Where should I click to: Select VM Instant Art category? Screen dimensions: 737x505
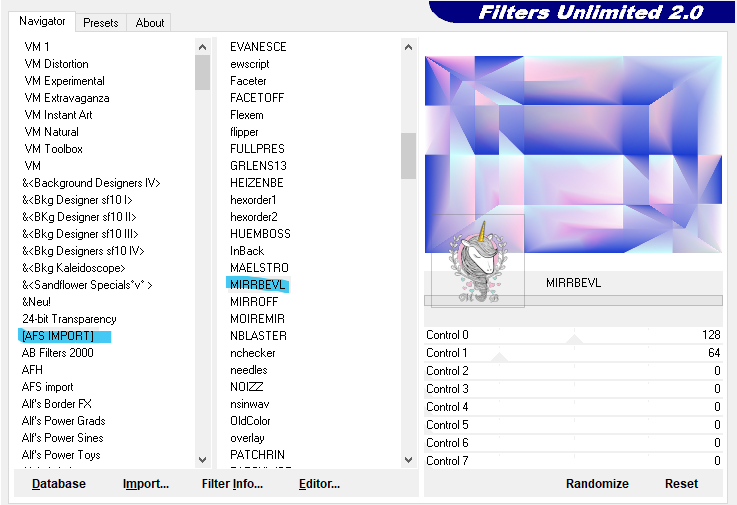tap(58, 115)
